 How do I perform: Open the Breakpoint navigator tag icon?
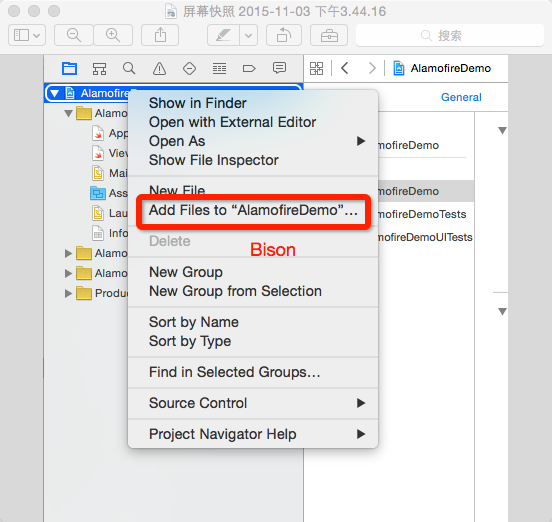249,68
